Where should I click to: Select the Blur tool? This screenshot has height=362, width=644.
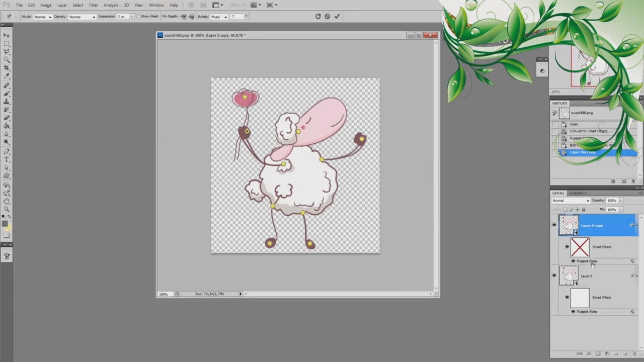point(7,134)
